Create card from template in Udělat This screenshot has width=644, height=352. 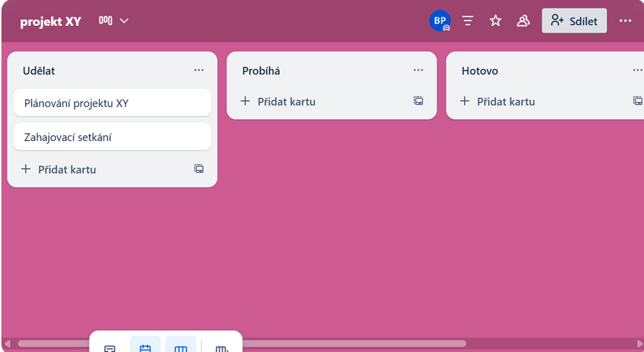click(198, 169)
